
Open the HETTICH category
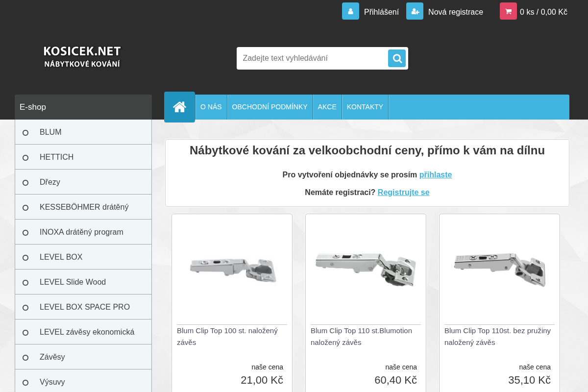pos(83,157)
